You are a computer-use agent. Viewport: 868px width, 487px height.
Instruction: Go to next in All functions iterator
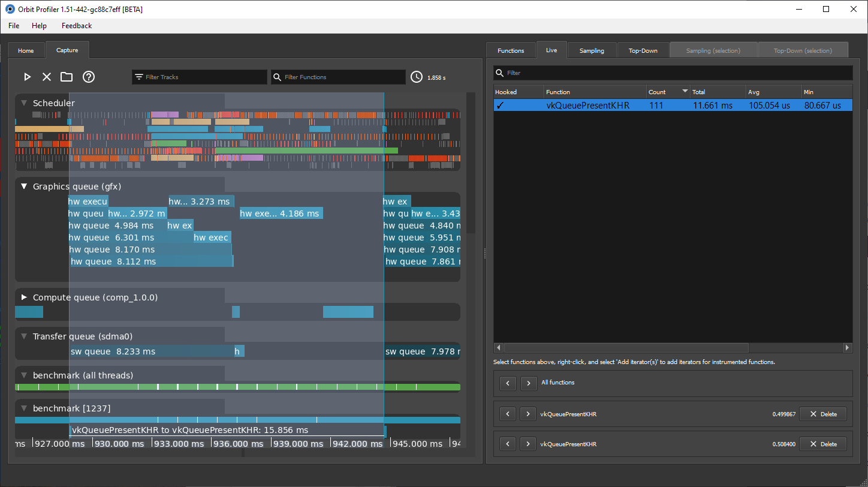pyautogui.click(x=528, y=383)
